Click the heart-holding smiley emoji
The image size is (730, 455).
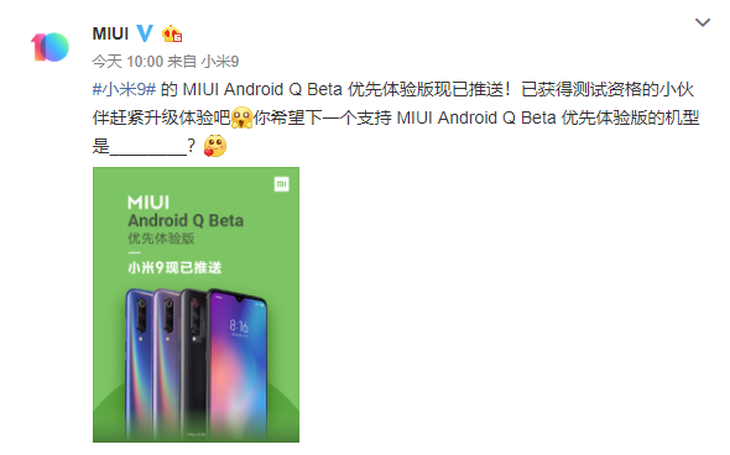click(x=215, y=146)
